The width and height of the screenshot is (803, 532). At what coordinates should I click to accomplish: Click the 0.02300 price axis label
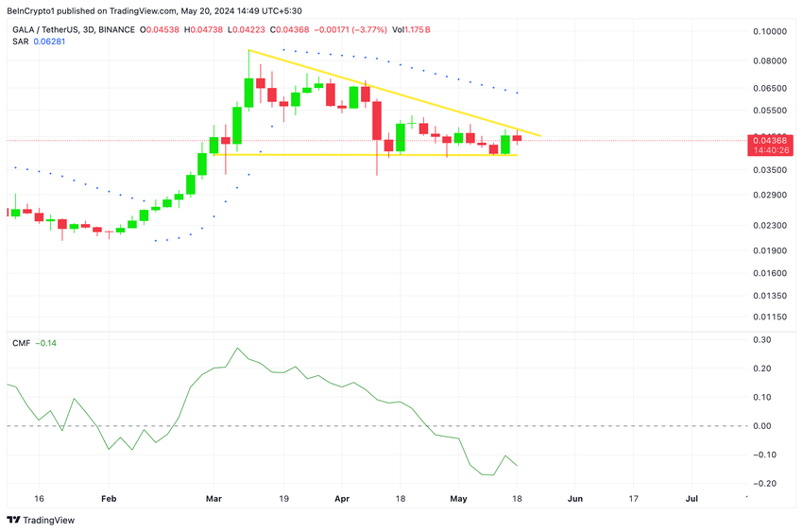click(770, 225)
